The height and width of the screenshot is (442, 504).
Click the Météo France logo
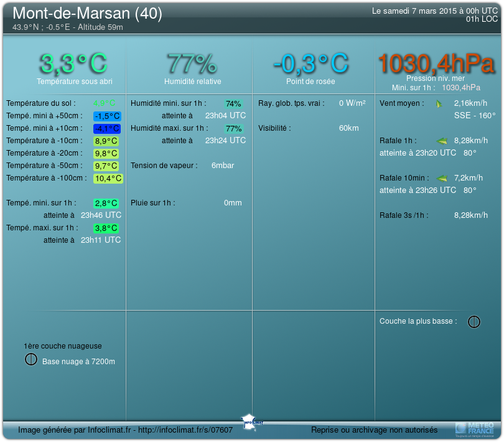(x=474, y=430)
